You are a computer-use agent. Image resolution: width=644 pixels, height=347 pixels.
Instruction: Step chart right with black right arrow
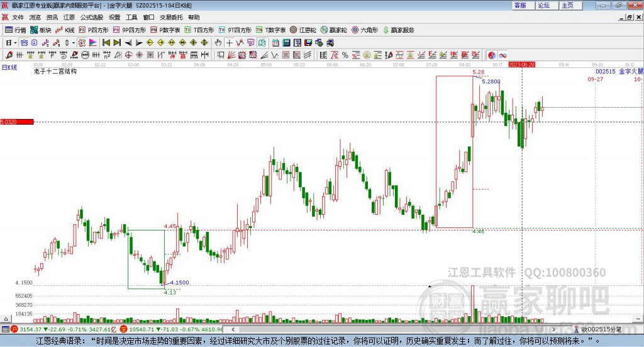click(139, 43)
